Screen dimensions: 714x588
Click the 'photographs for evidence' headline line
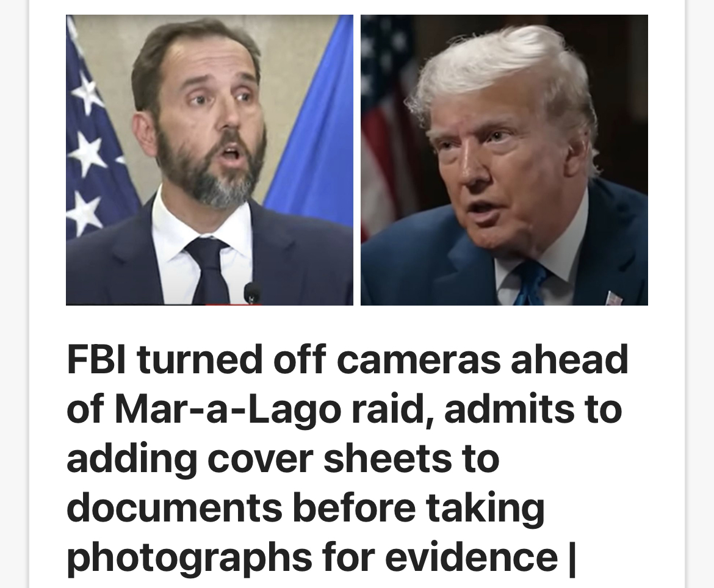[312, 556]
